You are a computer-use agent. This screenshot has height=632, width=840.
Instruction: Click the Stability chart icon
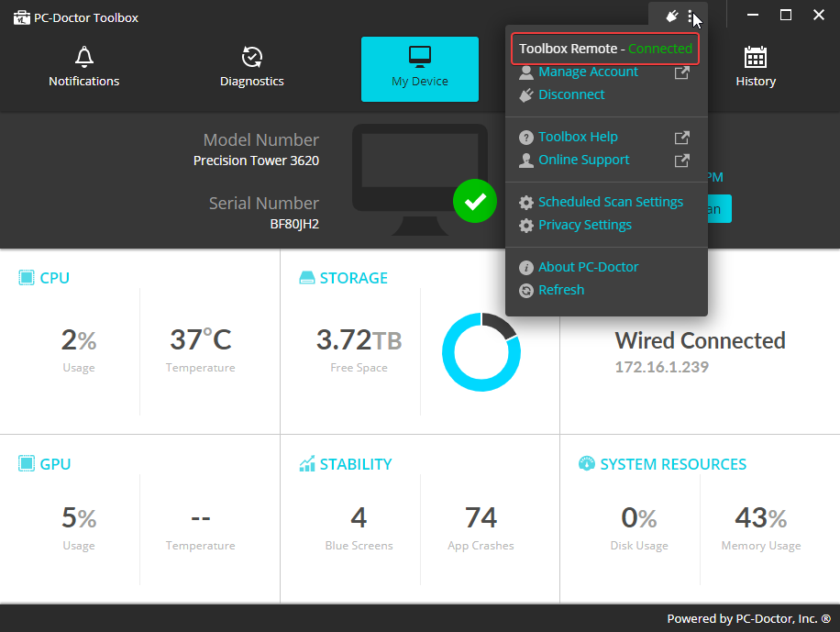coord(307,464)
